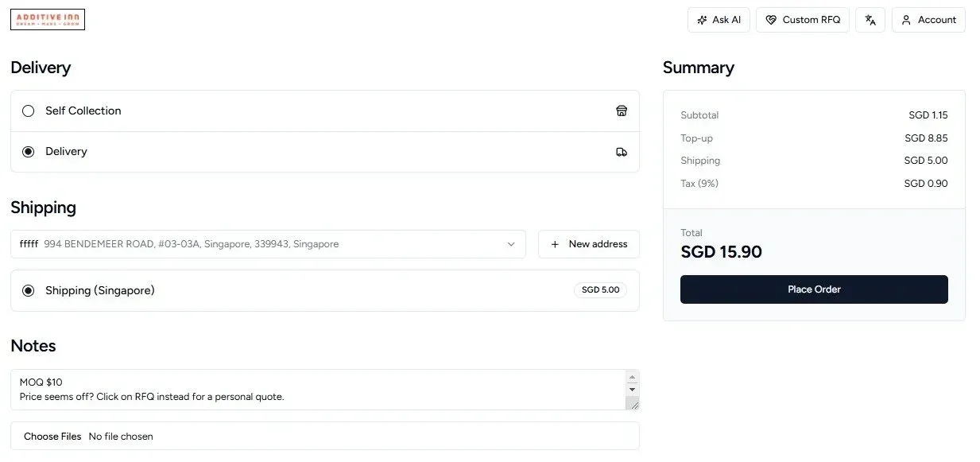Select the Delivery radio option
Image resolution: width=980 pixels, height=462 pixels.
29,152
